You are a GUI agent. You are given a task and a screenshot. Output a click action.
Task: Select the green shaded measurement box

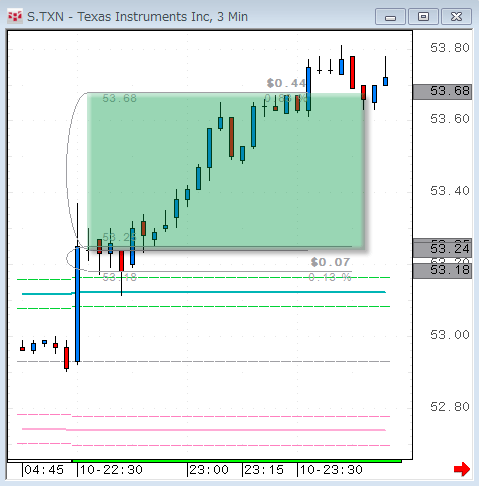(x=225, y=171)
